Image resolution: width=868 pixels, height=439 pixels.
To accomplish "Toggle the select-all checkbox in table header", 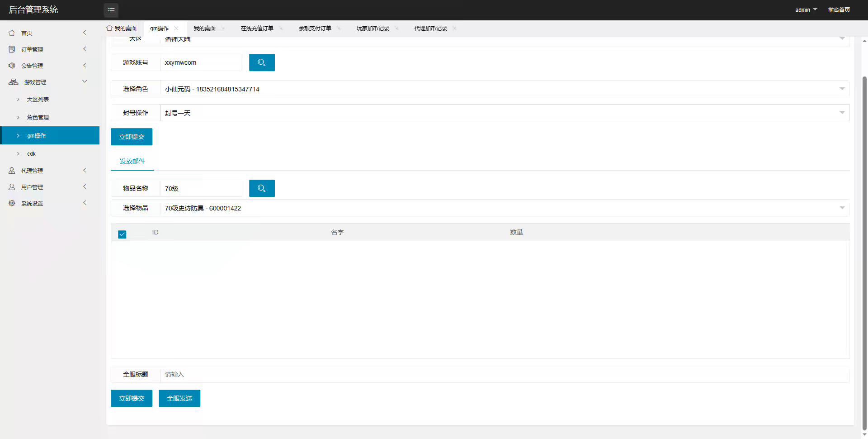I will [x=122, y=234].
